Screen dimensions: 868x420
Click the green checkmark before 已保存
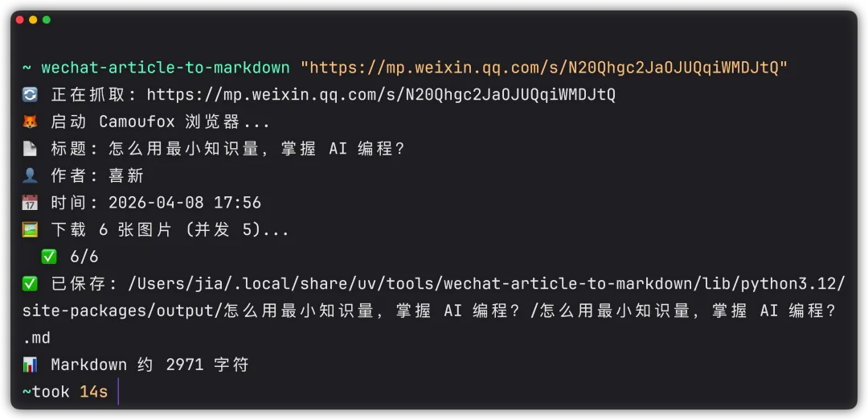pyautogui.click(x=30, y=284)
